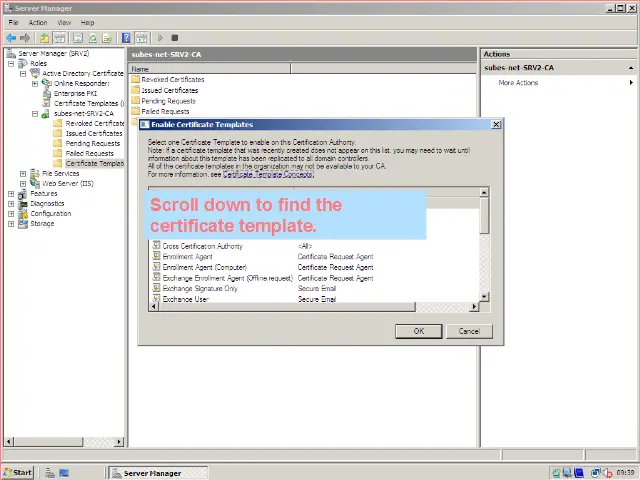Expand the Features tree node

tap(11, 193)
